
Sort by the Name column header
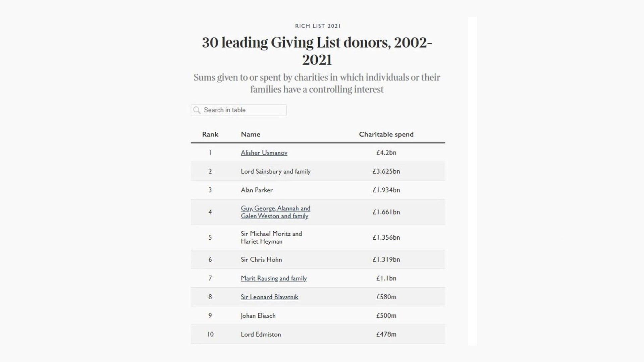point(250,134)
